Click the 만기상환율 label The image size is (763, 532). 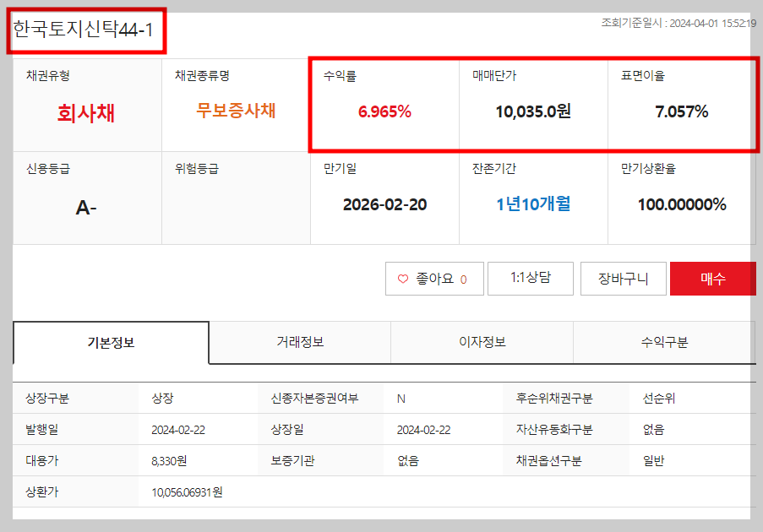pyautogui.click(x=648, y=169)
